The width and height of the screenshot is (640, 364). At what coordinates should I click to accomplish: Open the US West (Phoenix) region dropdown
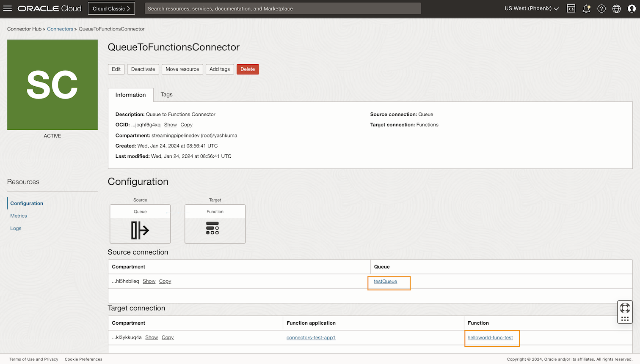point(531,8)
